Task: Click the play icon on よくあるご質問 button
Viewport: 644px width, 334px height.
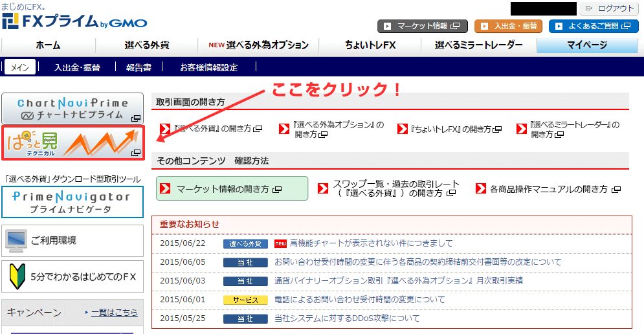Action: click(x=559, y=27)
